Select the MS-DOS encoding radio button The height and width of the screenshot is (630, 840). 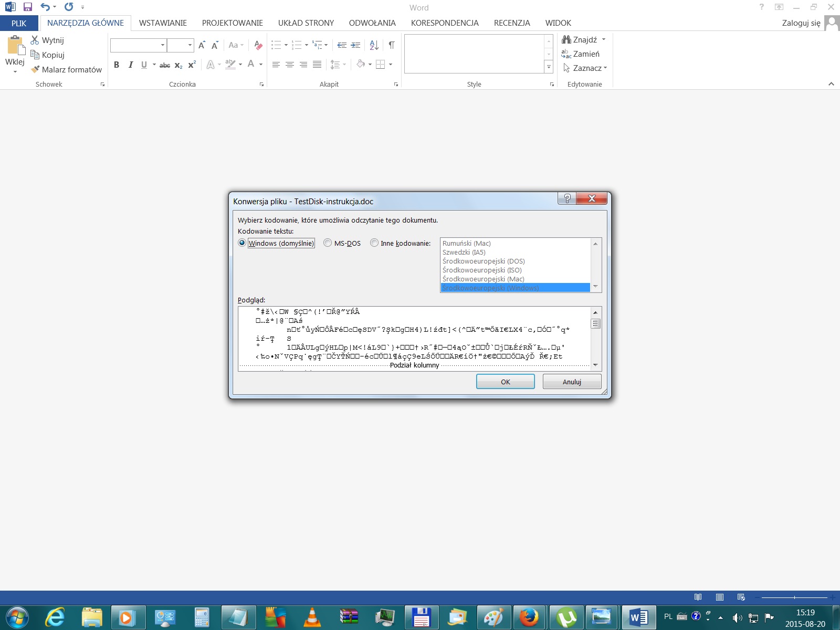point(328,243)
